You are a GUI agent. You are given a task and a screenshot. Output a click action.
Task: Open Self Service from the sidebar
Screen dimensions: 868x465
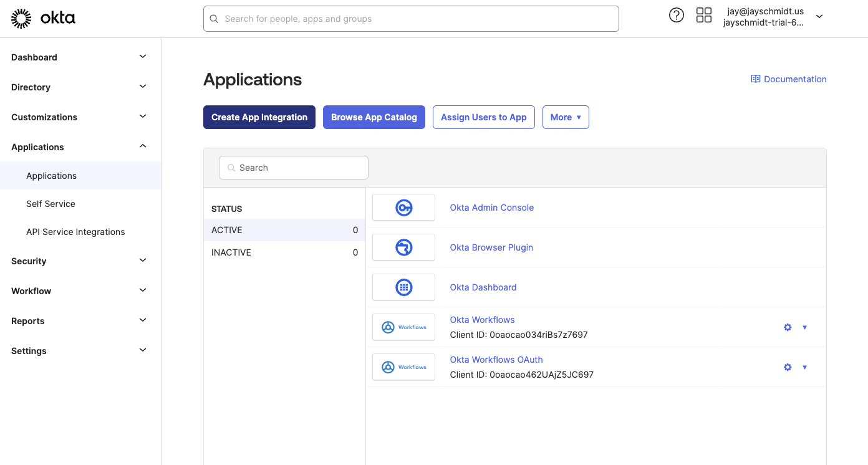tap(51, 204)
